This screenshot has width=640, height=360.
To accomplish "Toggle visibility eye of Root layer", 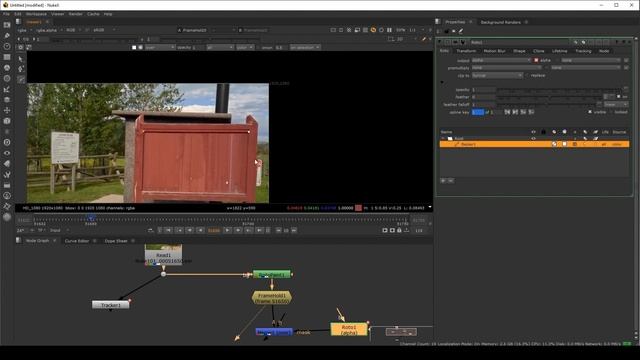I will pyautogui.click(x=533, y=138).
